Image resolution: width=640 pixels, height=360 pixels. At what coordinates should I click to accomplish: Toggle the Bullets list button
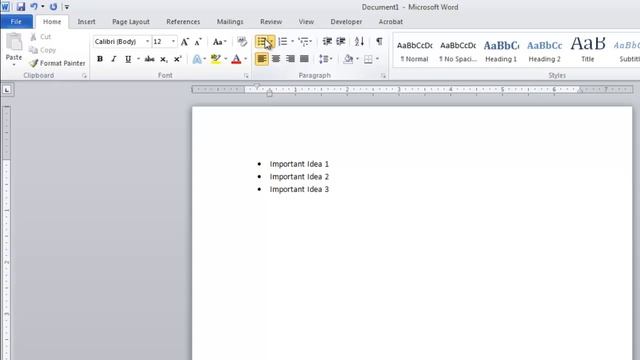[x=262, y=42]
